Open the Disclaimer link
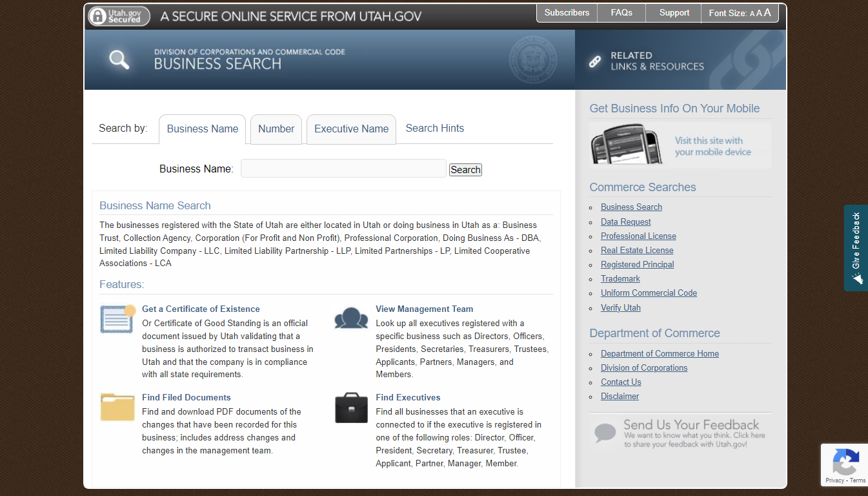The width and height of the screenshot is (868, 496). tap(620, 397)
